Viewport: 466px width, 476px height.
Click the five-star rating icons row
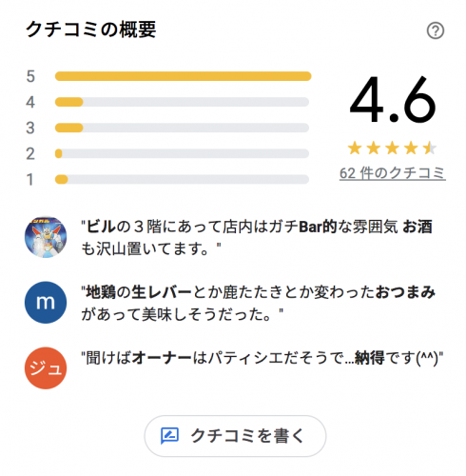click(392, 149)
